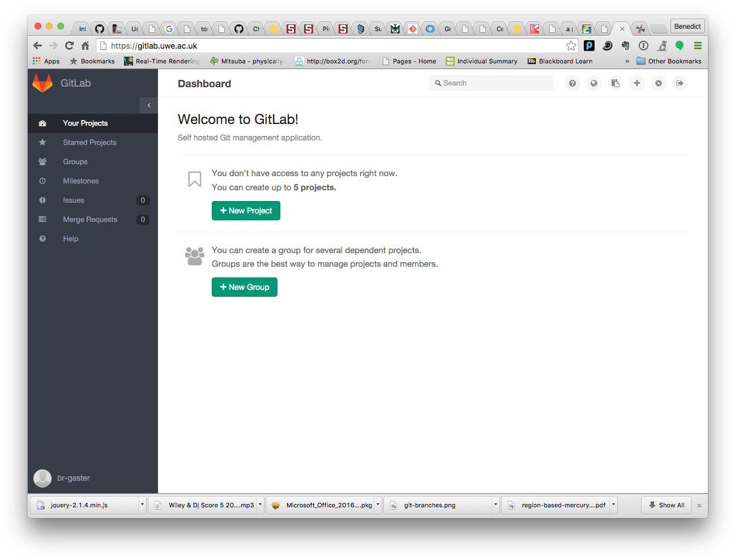735x560 pixels.
Task: Open the Snippets icon in the top bar
Action: click(615, 83)
